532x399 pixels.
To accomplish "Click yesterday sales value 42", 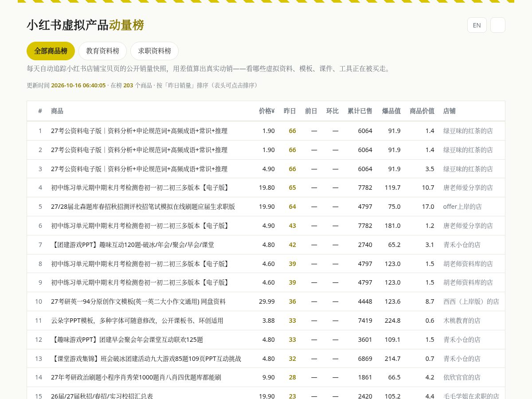I will pyautogui.click(x=293, y=245).
